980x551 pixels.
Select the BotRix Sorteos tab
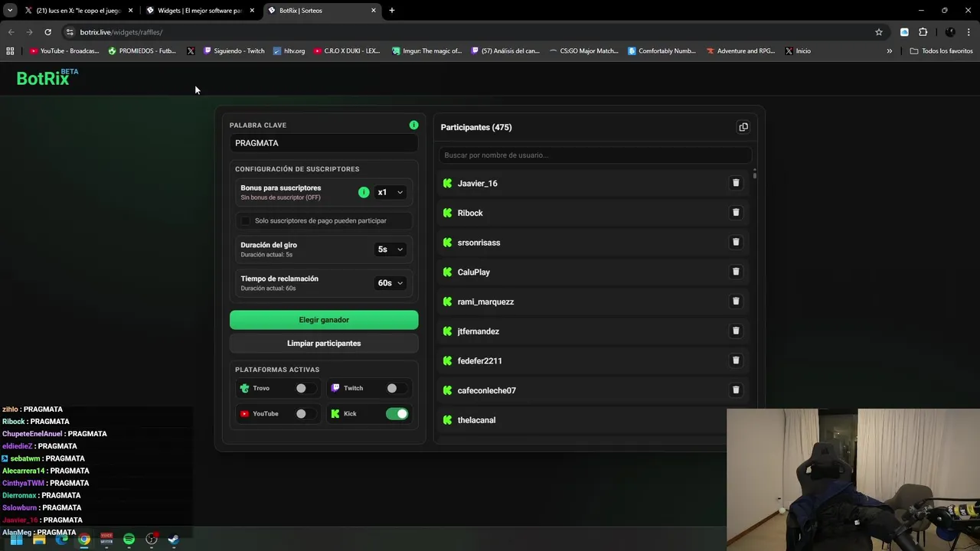[322, 11]
